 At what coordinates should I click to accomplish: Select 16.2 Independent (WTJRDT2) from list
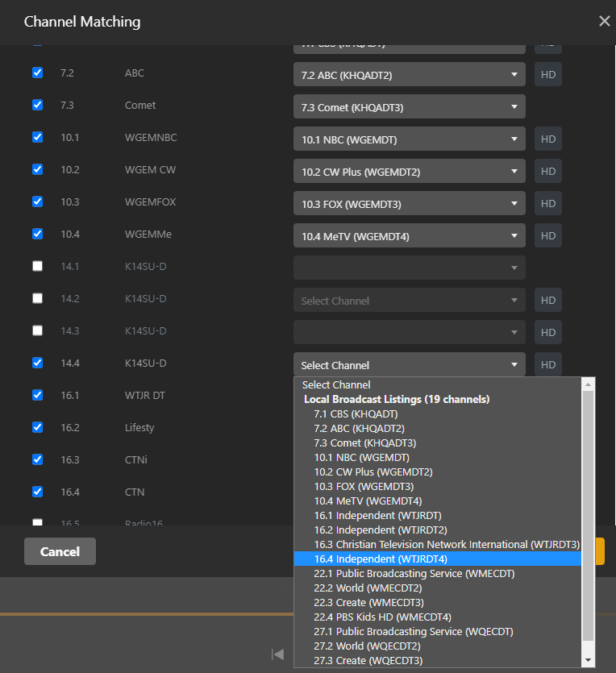(x=438, y=530)
